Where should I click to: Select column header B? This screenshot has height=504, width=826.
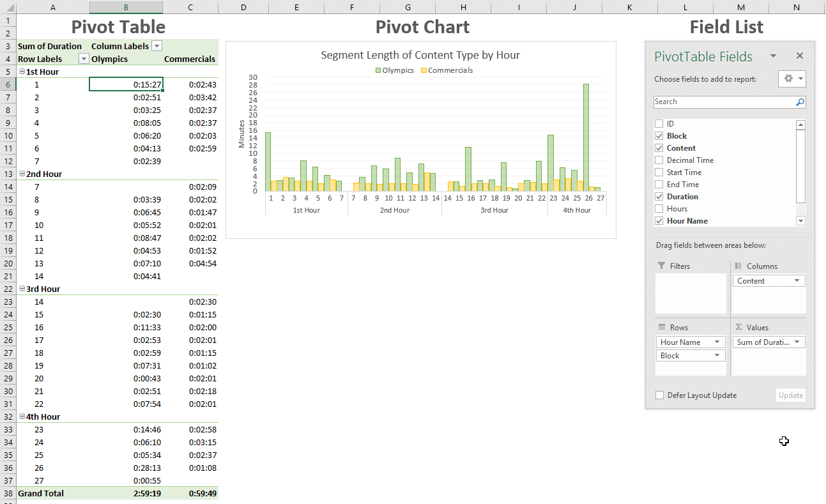point(126,7)
